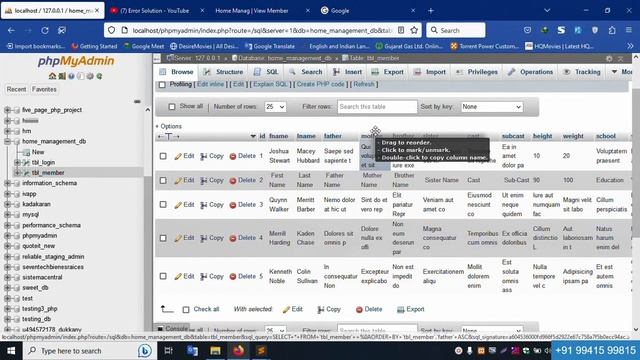Click the Filter rows search field
Image resolution: width=640 pixels, height=360 pixels.
point(378,107)
